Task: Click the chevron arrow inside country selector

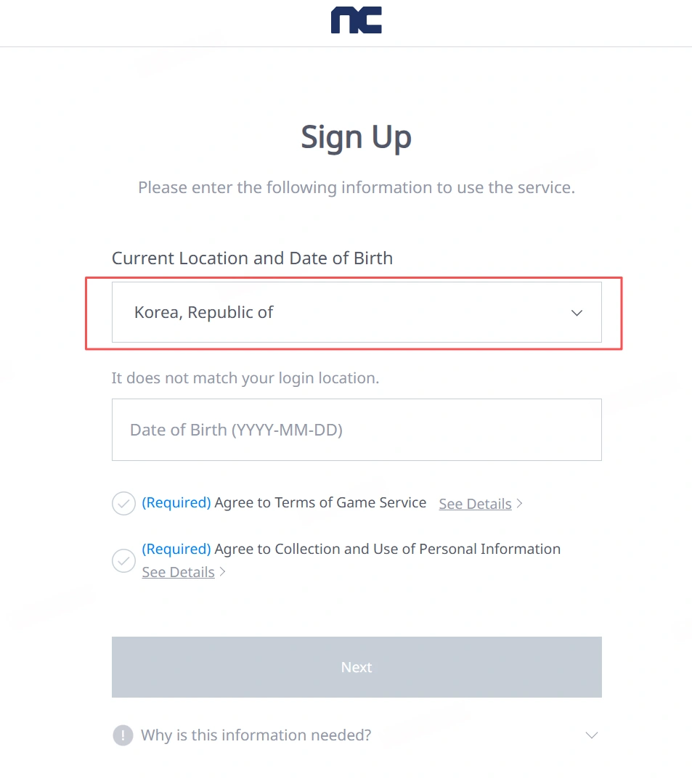Action: click(577, 313)
